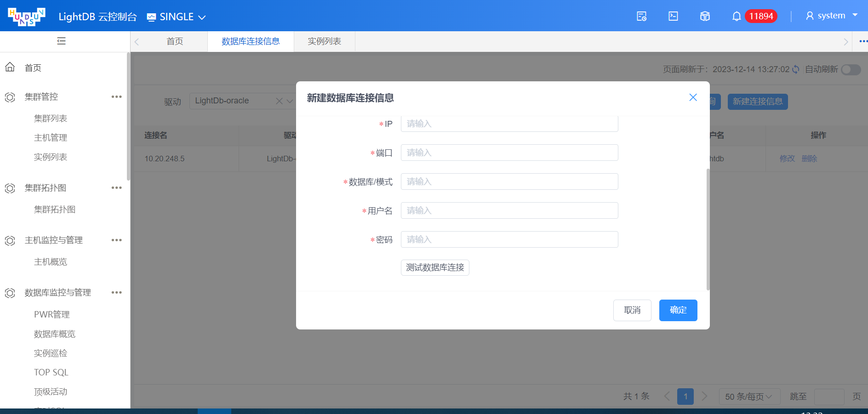Open 顶级活动 menu item

[51, 392]
